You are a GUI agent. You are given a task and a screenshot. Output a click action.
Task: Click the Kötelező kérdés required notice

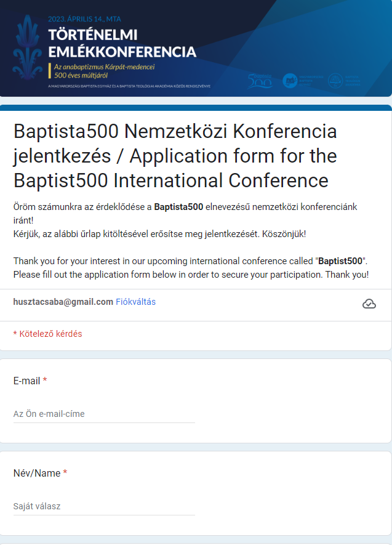pos(47,334)
